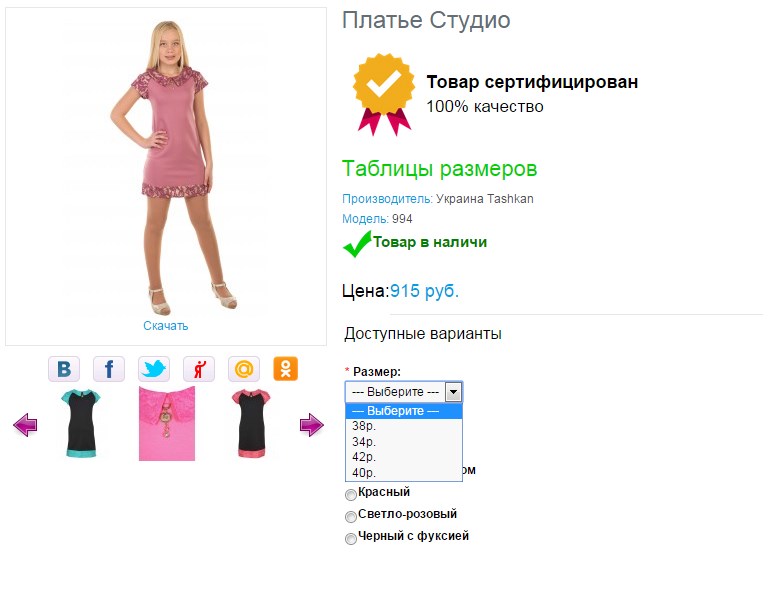This screenshot has width=768, height=592.
Task: Select Черный с фуксией radio option
Action: (351, 539)
